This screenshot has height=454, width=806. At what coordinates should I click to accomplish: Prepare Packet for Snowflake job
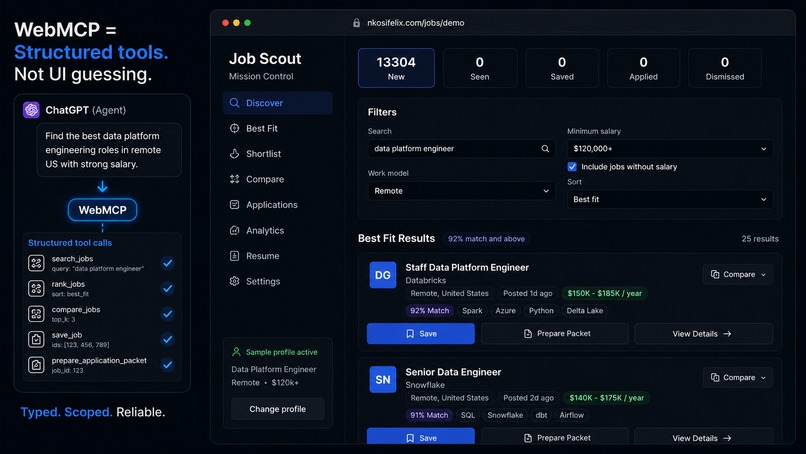click(555, 437)
